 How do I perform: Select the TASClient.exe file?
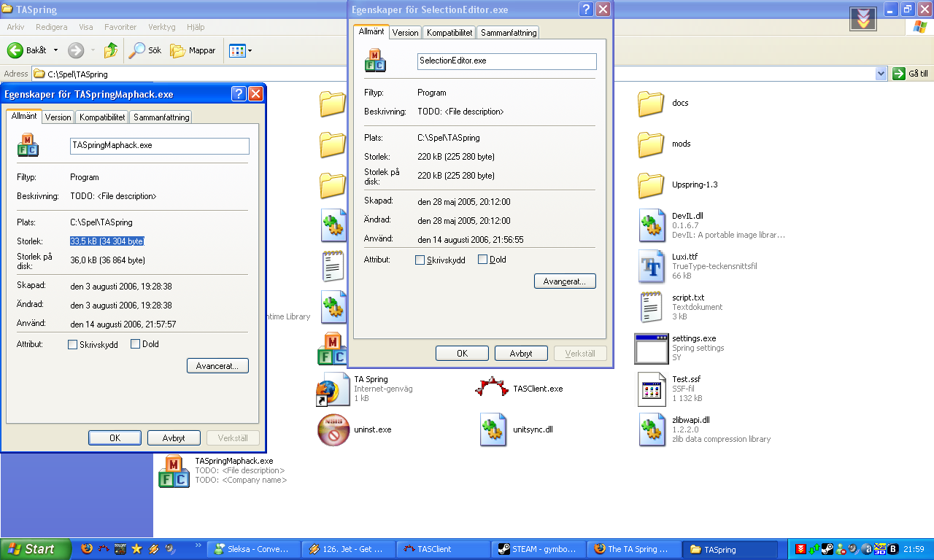520,389
